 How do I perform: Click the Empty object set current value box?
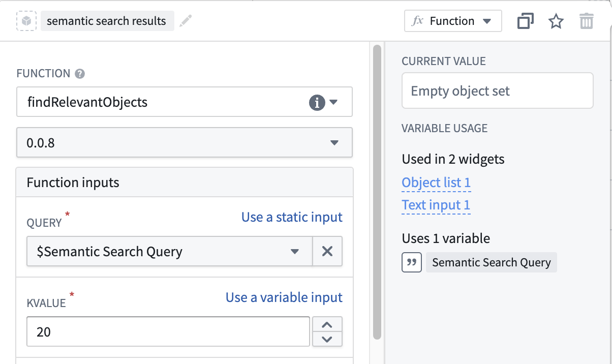point(498,90)
